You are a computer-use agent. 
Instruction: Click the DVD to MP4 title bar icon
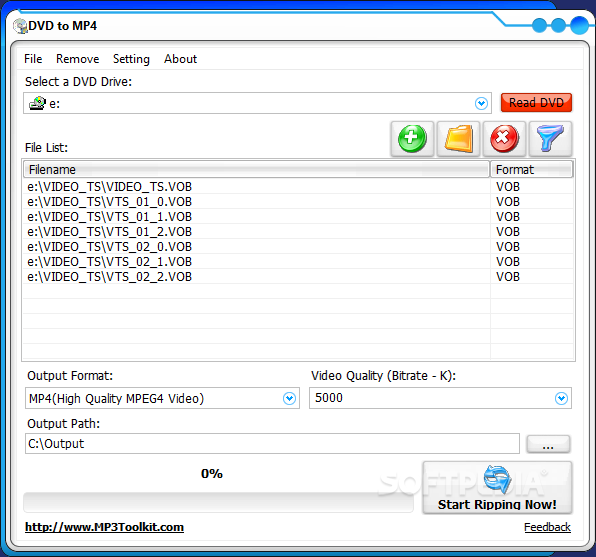click(20, 26)
